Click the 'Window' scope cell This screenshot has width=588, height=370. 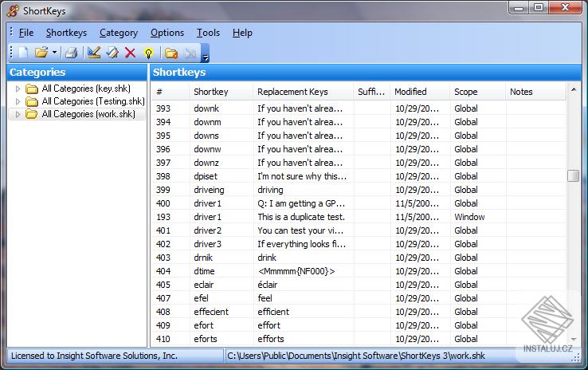[x=469, y=217]
